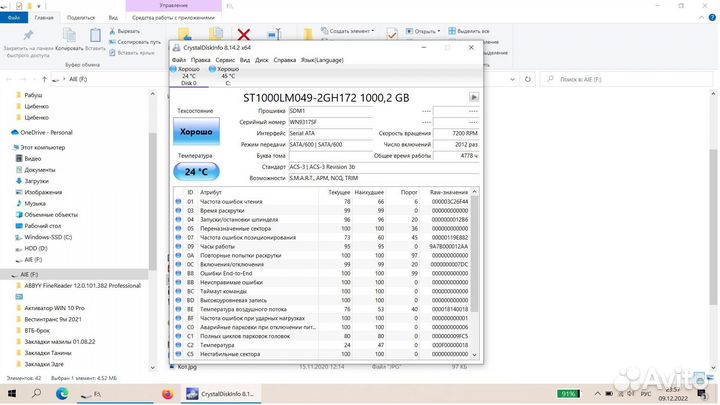
Task: Open Активатор WIN 10 Pro folder
Action: [50, 308]
